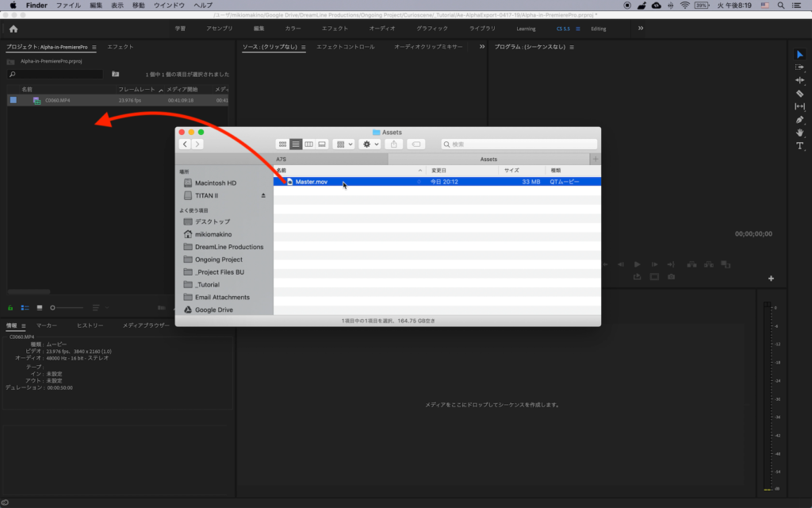The width and height of the screenshot is (812, 508).
Task: Click the Extract button in Program monitor
Action: (708, 264)
